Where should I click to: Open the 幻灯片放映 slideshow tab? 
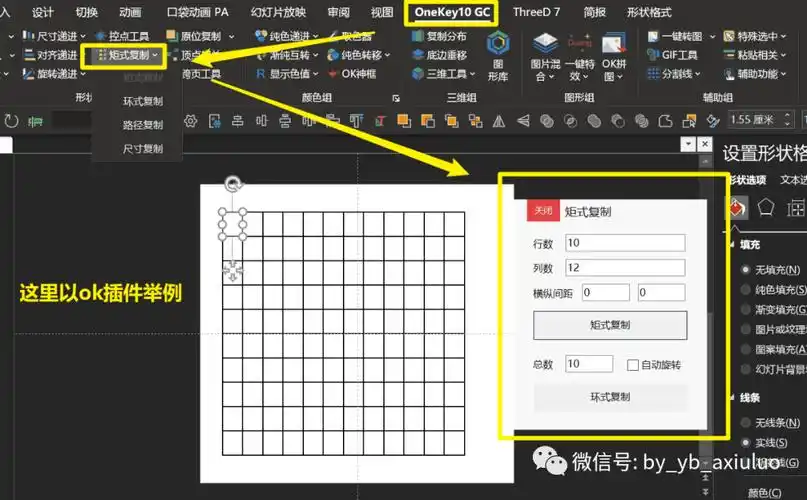point(278,12)
